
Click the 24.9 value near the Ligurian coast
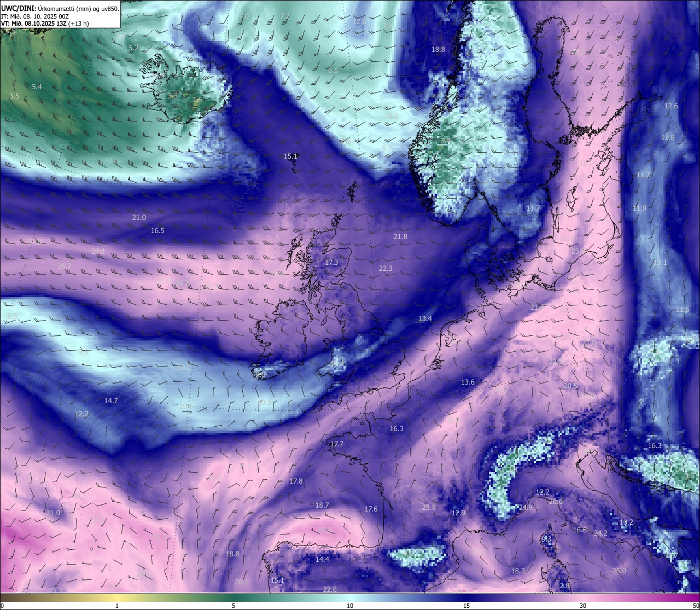point(526,507)
